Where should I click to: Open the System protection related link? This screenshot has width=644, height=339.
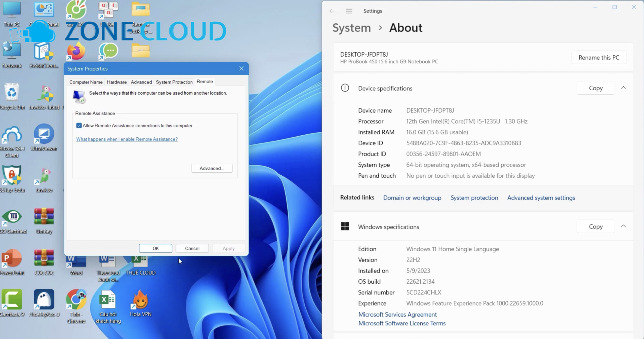474,198
